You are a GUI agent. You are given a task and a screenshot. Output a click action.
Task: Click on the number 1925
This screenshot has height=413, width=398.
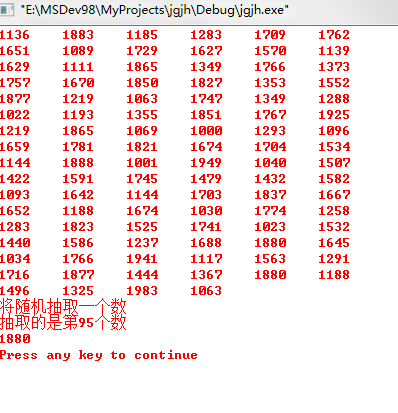(x=334, y=115)
